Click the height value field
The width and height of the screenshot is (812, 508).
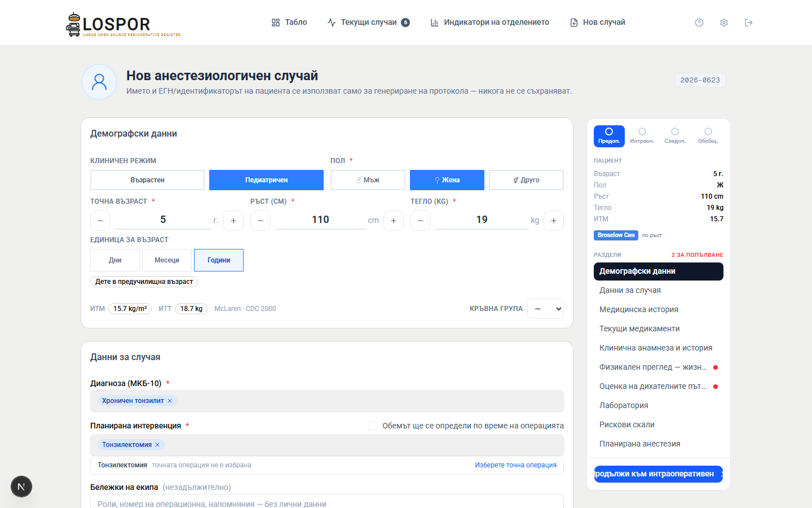[x=320, y=220]
